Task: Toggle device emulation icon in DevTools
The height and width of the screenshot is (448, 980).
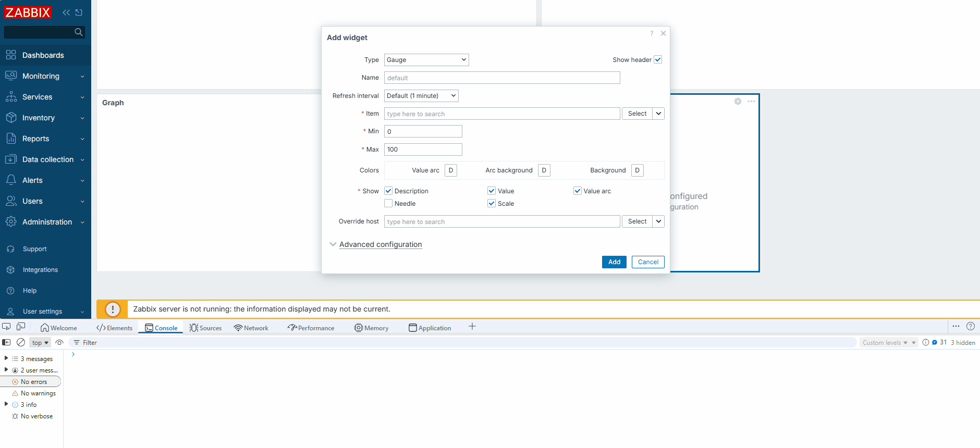Action: point(21,327)
